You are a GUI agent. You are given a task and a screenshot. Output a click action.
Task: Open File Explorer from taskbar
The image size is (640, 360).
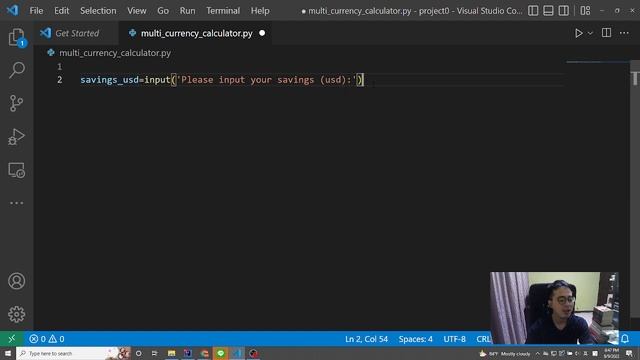(x=171, y=353)
